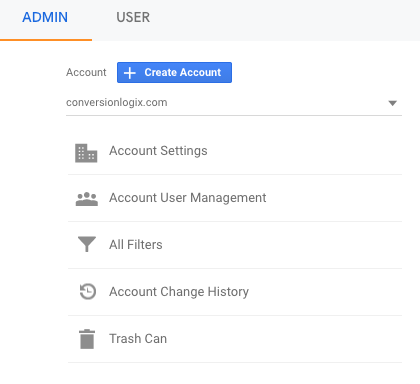The height and width of the screenshot is (384, 420).
Task: Open the Trash Can link
Action: 138,339
